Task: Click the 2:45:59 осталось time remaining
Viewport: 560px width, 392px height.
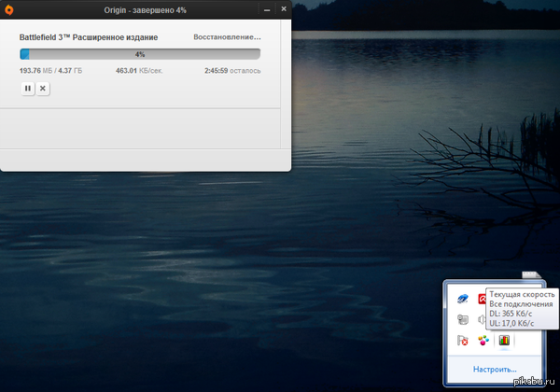Action: (232, 70)
